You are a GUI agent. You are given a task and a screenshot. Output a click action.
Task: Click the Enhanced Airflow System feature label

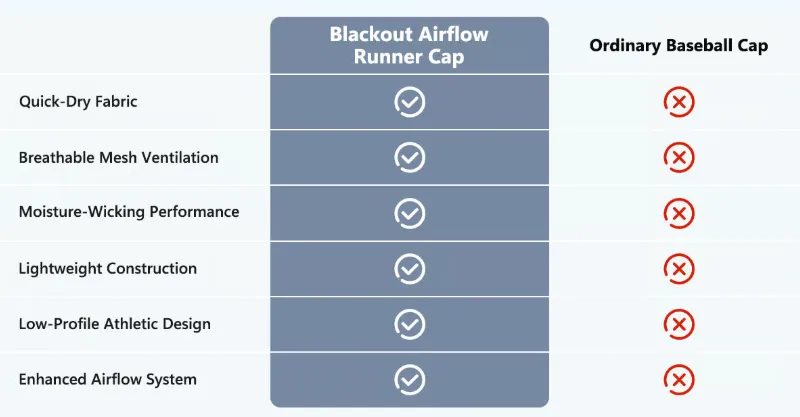(108, 379)
